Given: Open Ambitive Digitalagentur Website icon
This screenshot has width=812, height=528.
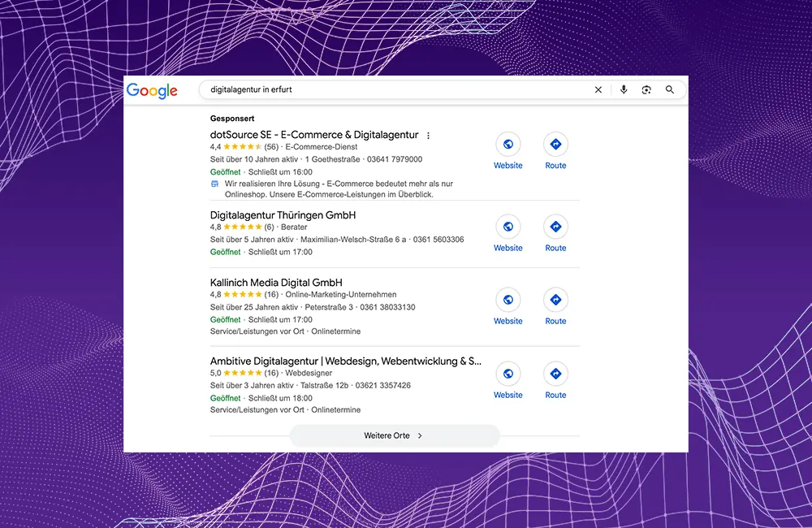Looking at the screenshot, I should click(x=508, y=374).
